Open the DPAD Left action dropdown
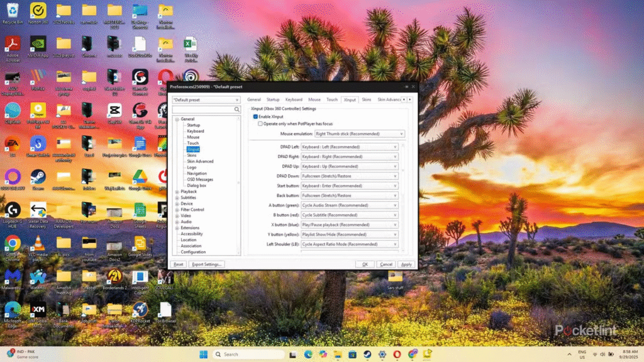 coord(349,147)
